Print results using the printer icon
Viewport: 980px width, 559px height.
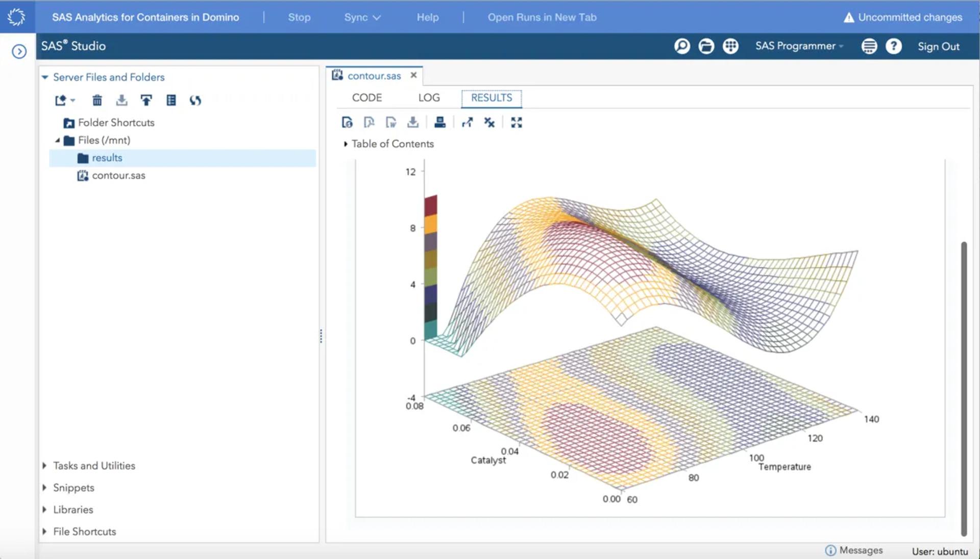point(439,122)
